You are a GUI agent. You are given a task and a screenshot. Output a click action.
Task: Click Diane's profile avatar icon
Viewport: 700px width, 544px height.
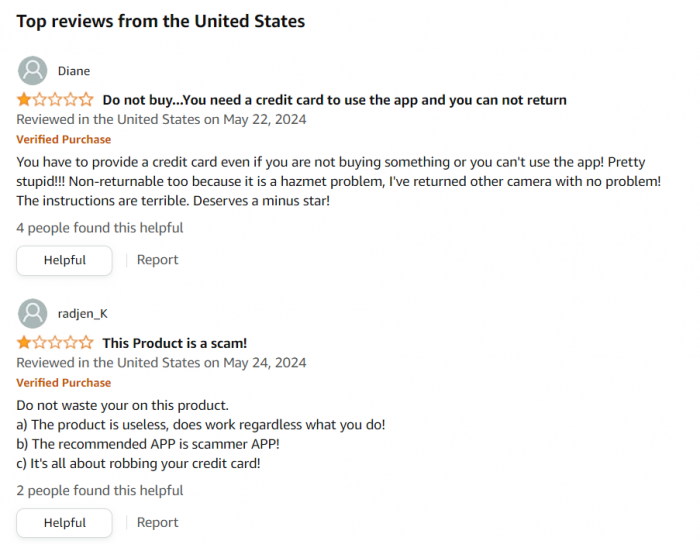(33, 71)
